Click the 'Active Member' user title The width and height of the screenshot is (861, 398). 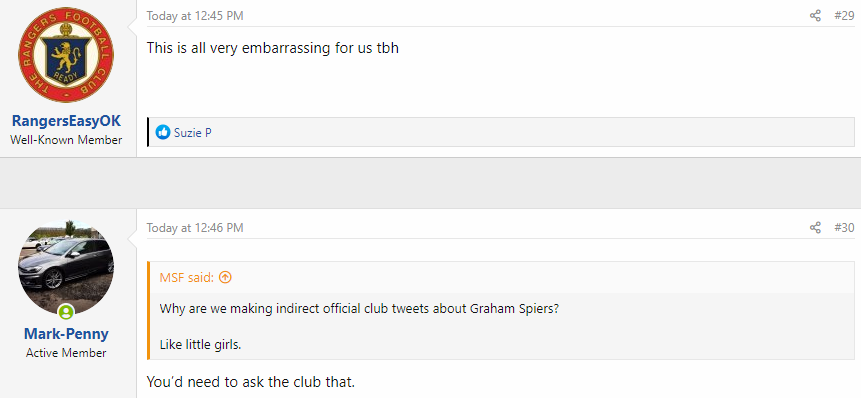point(66,353)
